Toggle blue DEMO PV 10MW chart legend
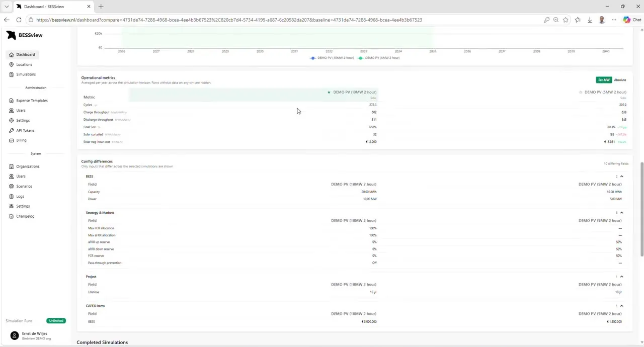The width and height of the screenshot is (644, 347). [x=332, y=58]
